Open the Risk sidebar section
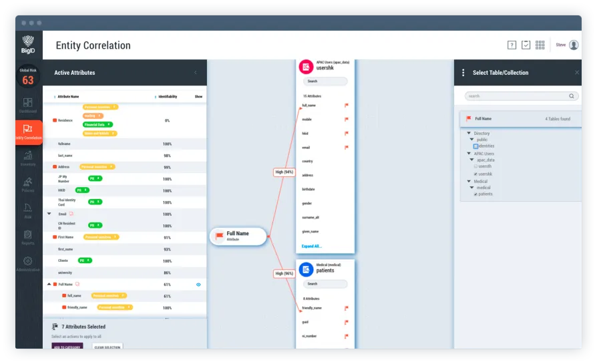Viewport: 597px width, 364px height. tap(27, 210)
